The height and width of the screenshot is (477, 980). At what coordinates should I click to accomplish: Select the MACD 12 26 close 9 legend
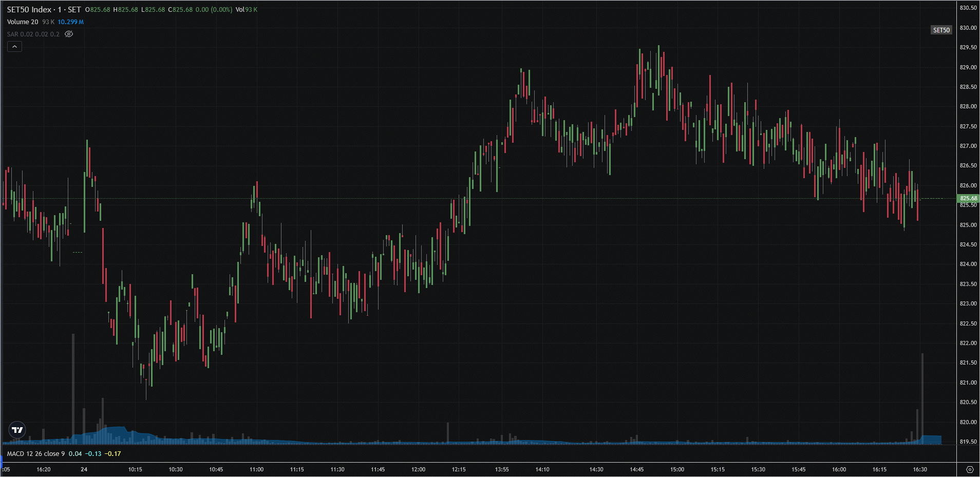pos(36,454)
